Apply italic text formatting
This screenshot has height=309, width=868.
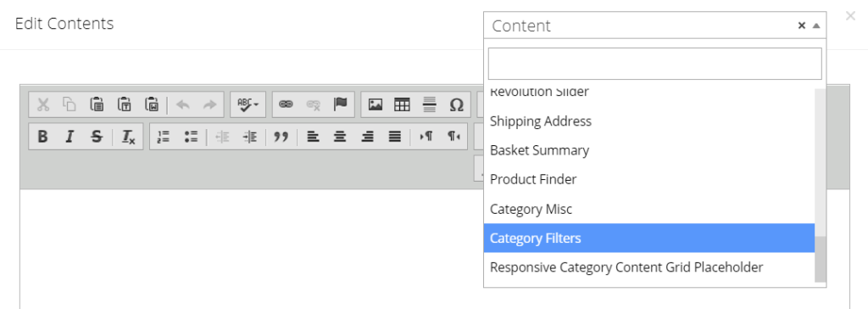[x=70, y=137]
